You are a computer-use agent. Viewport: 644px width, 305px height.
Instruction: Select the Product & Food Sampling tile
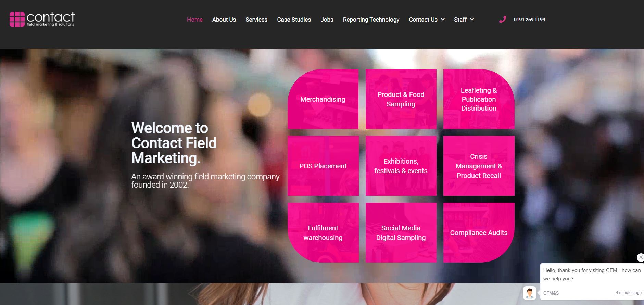pos(401,99)
